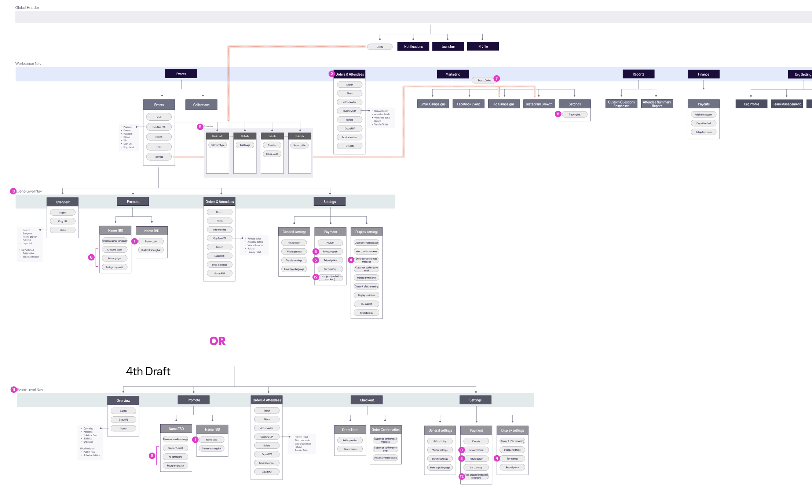Click the Add Bank Account pill
The height and width of the screenshot is (504, 812).
pos(703,114)
